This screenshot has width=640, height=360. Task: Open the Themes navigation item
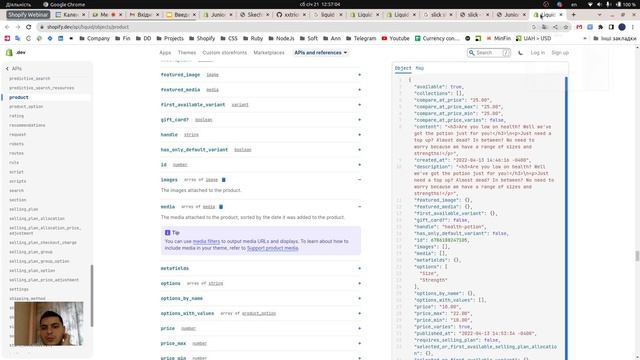187,53
